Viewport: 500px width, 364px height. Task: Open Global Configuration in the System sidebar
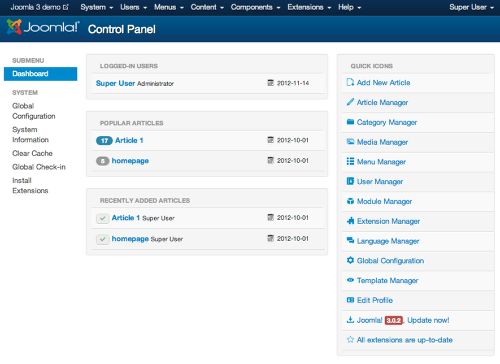34,111
